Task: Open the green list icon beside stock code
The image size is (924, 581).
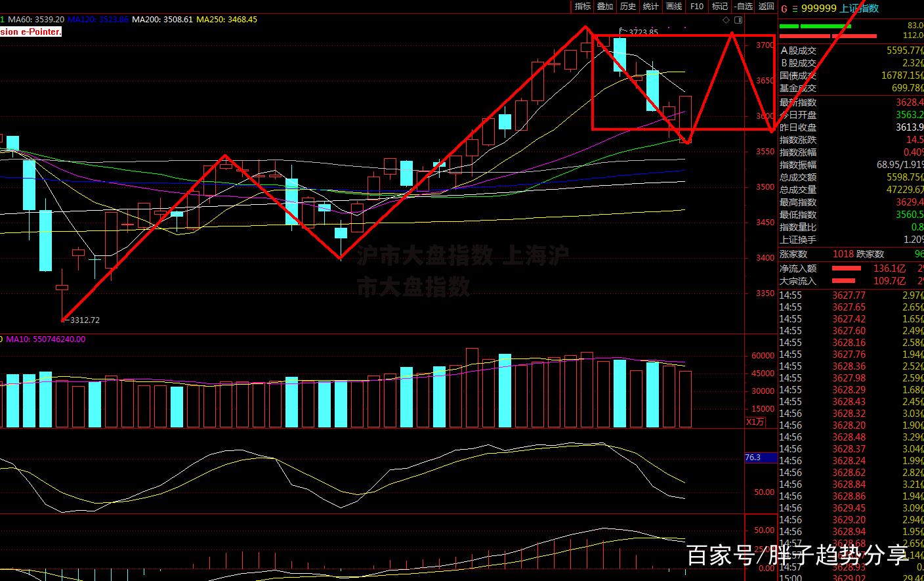Action: pyautogui.click(x=795, y=9)
